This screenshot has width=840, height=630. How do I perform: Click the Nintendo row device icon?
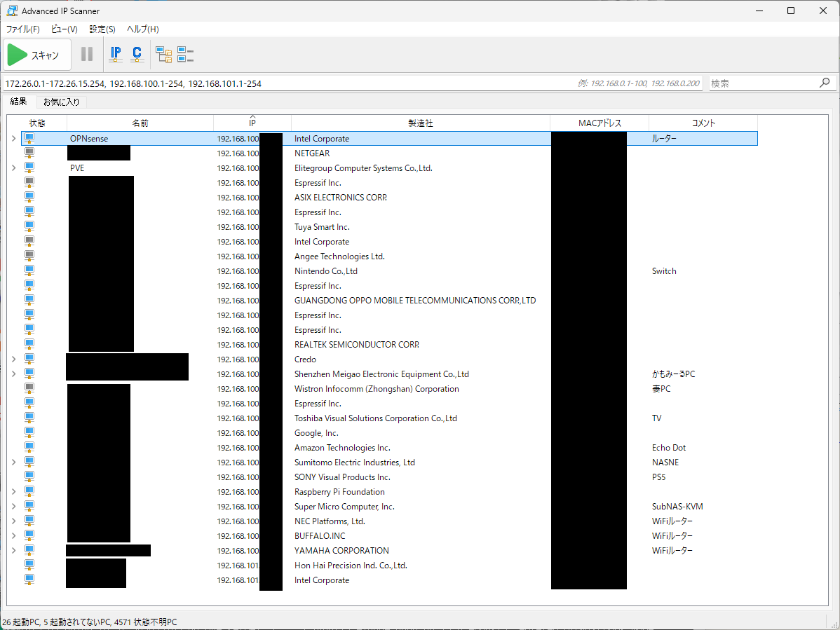29,271
